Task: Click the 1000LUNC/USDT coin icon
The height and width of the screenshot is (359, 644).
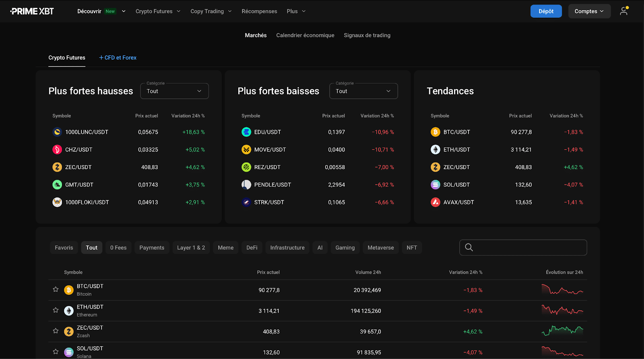Action: (57, 132)
